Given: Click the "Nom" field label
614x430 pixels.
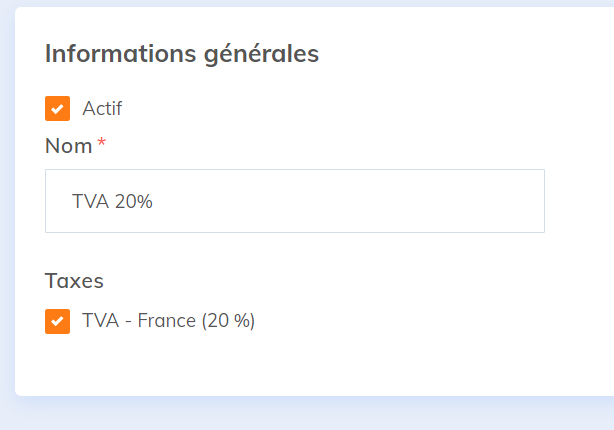Looking at the screenshot, I should tap(68, 146).
